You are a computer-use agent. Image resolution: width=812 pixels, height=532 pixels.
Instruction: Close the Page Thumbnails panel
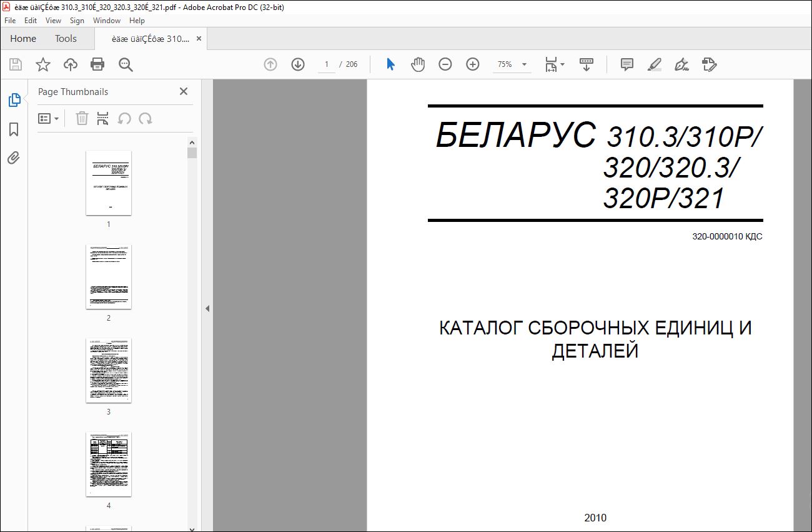pyautogui.click(x=184, y=91)
